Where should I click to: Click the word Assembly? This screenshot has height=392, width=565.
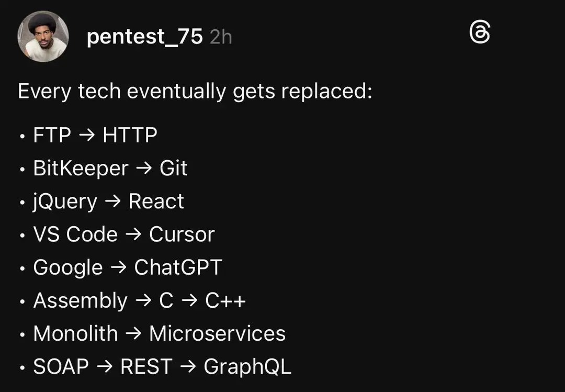80,301
